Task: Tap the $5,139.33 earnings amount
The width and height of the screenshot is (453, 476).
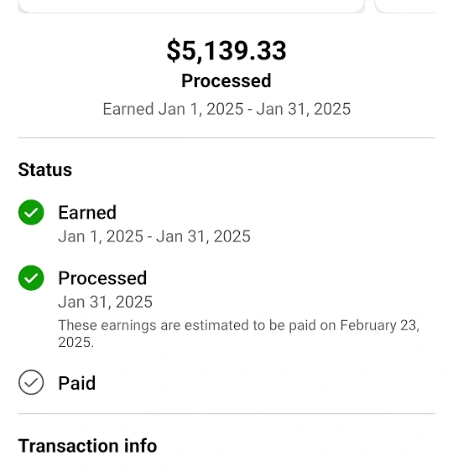Action: click(226, 50)
